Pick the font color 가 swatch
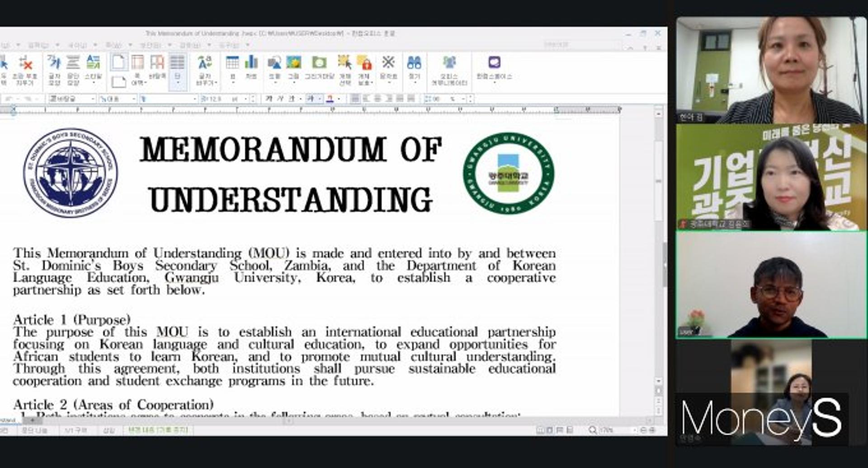 330,98
